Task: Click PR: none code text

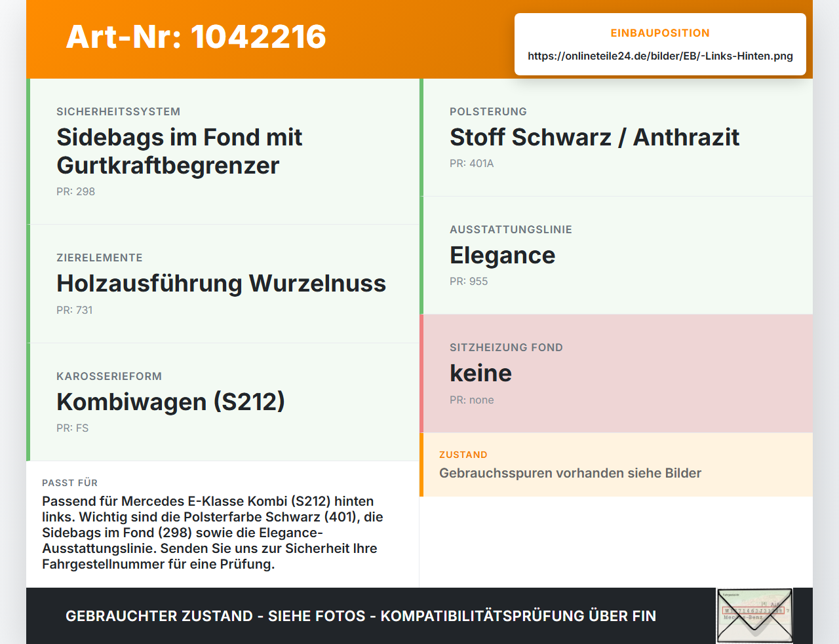Action: click(x=471, y=400)
